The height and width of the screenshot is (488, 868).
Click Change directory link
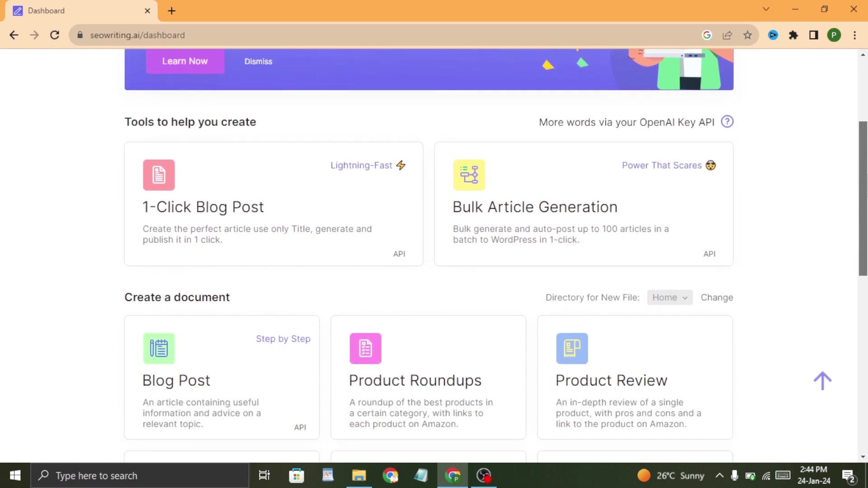point(717,297)
